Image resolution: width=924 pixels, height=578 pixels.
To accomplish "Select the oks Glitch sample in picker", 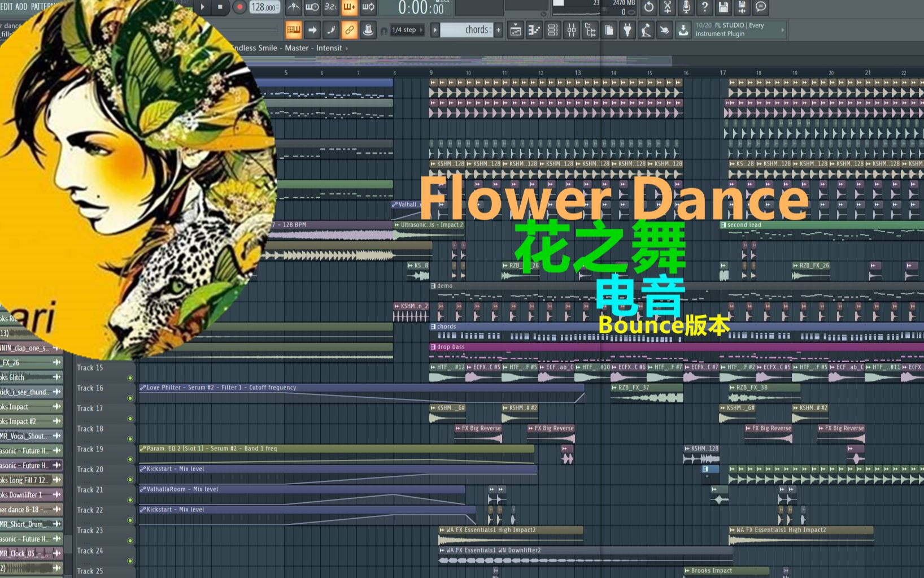I will [x=31, y=377].
